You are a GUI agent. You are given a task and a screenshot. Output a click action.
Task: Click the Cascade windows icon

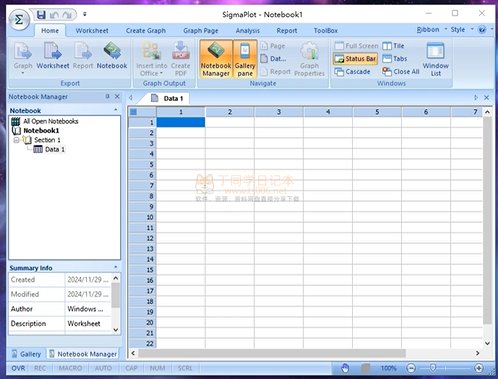tap(339, 72)
